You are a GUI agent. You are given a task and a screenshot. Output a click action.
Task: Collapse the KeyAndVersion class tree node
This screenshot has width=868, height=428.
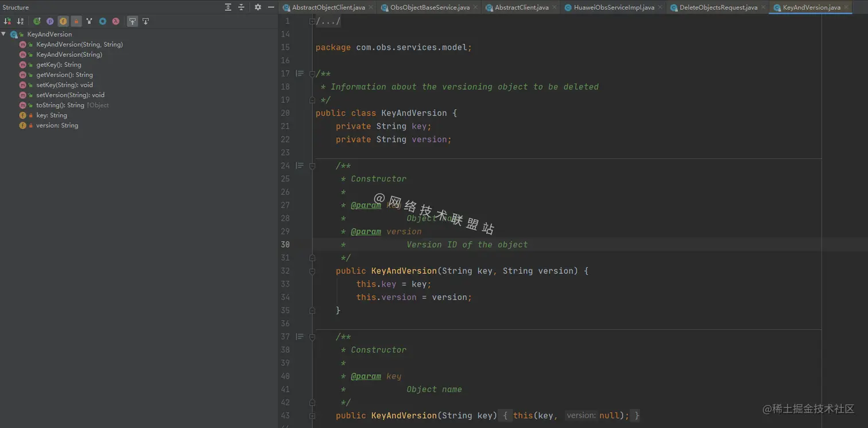(x=4, y=34)
